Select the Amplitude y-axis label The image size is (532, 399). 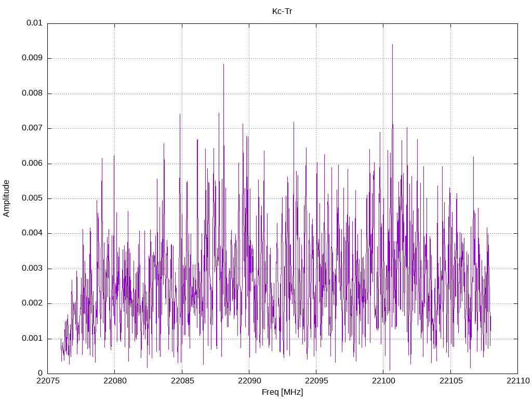tap(6, 198)
